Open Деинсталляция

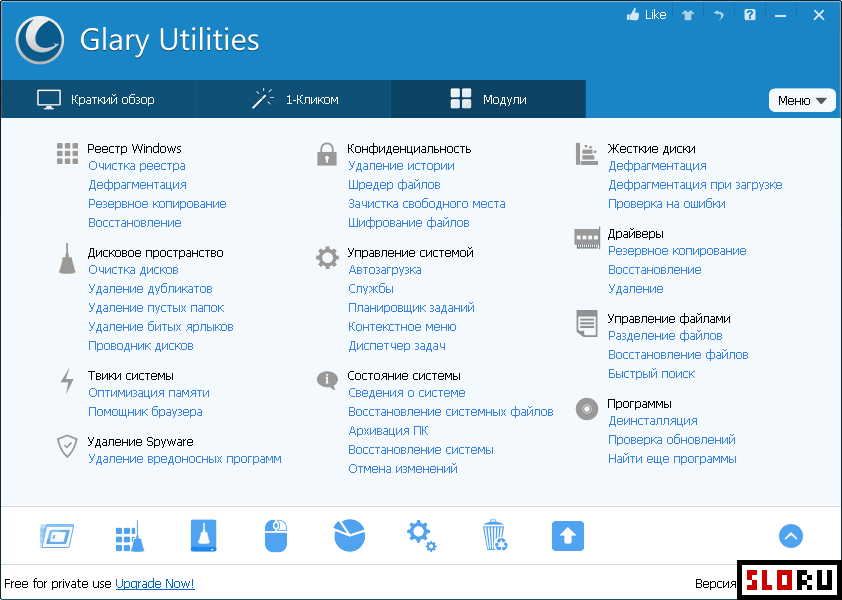[652, 421]
